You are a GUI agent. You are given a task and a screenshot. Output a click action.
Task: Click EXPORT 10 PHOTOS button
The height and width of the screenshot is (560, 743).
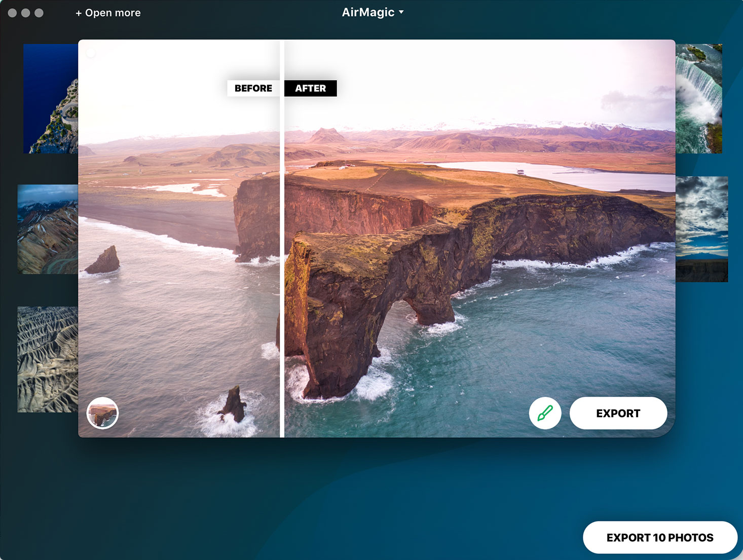pyautogui.click(x=659, y=537)
